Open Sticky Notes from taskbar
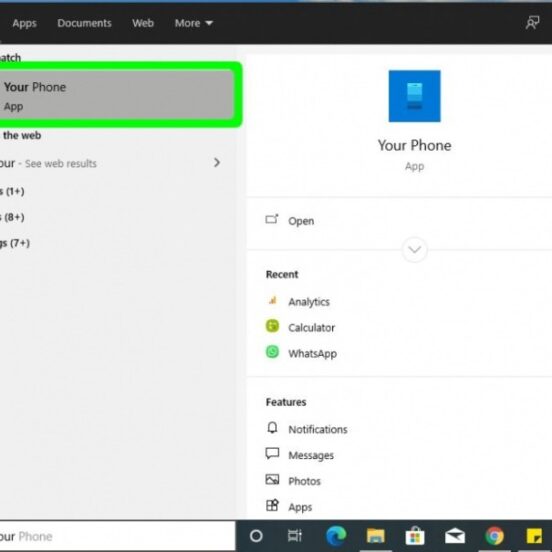The height and width of the screenshot is (552, 552). [534, 536]
